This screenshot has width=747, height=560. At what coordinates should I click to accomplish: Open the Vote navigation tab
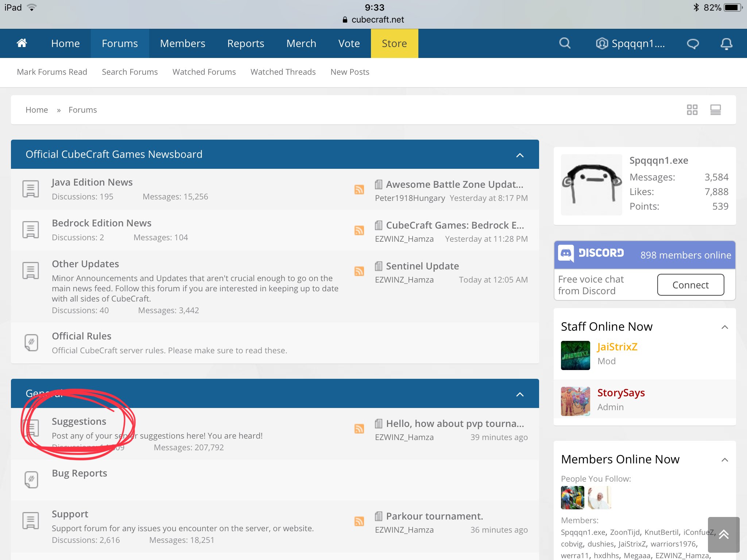[x=349, y=43]
